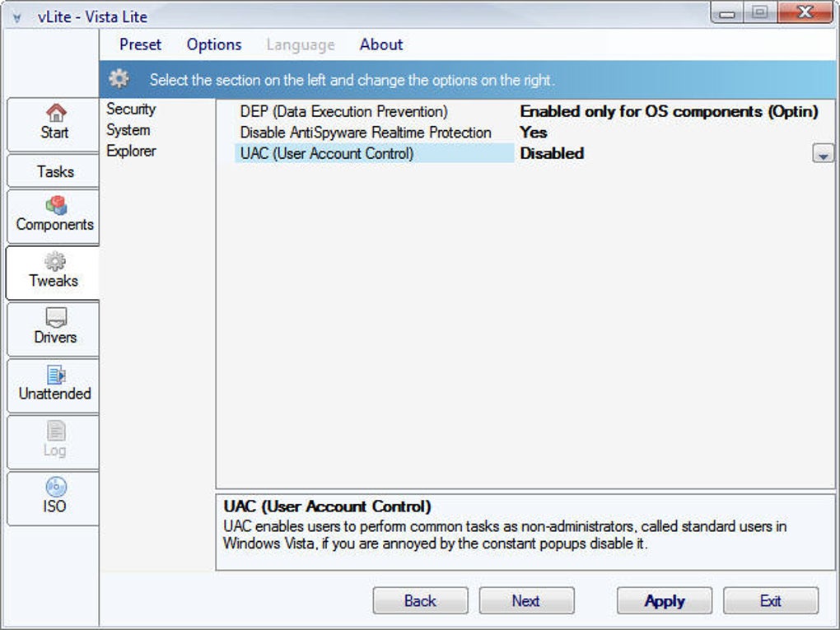Screen dimensions: 840x630
Task: Click the Apply button
Action: point(665,600)
